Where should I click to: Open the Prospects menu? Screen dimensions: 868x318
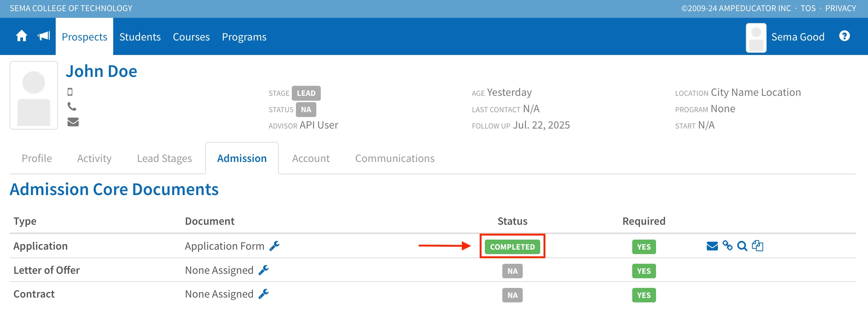coord(84,37)
